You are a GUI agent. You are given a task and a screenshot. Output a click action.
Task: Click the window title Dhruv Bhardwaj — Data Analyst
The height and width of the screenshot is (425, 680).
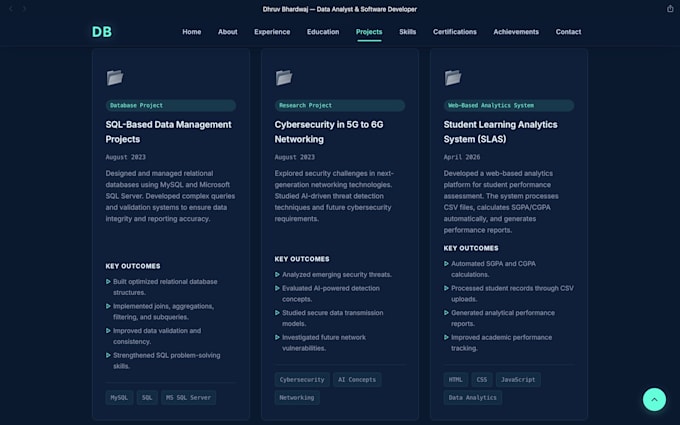coord(340,9)
